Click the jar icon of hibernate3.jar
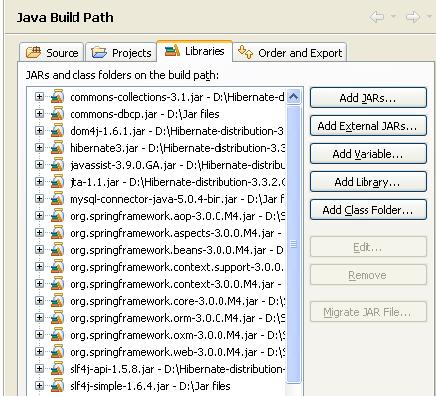This screenshot has height=397, width=436. (57, 148)
